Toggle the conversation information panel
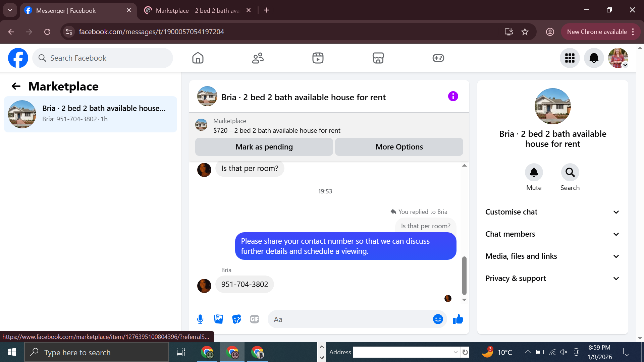 [x=453, y=97]
